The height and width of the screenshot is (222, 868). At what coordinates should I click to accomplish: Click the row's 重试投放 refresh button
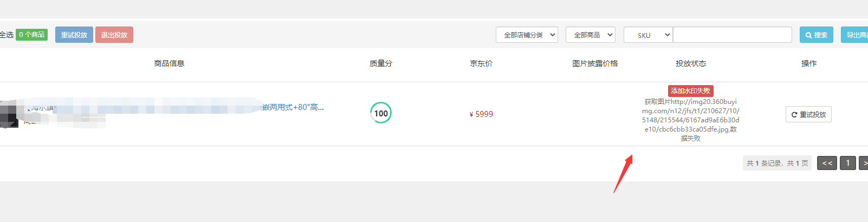coord(808,114)
